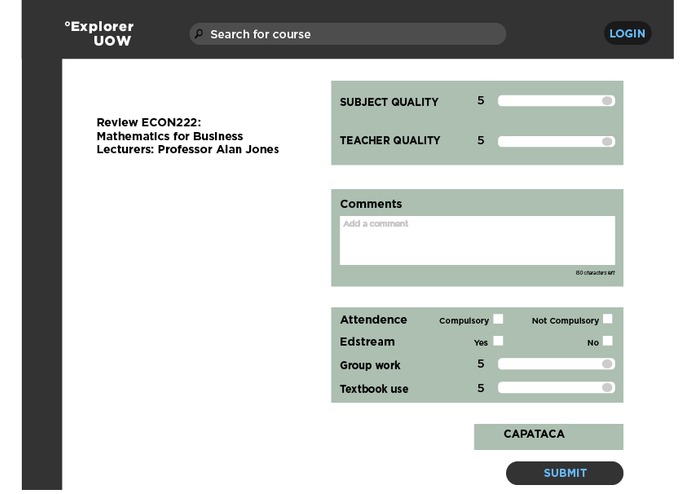Tick the Edstream Yes checkbox
This screenshot has height=494, width=695.
(x=498, y=341)
